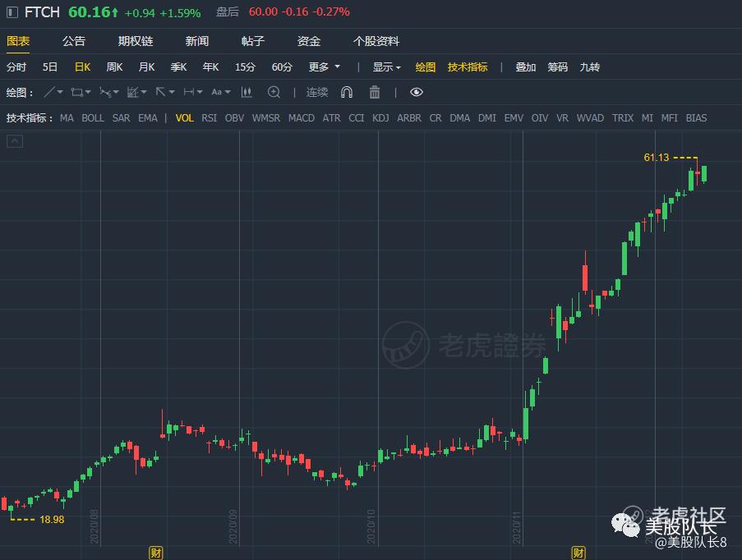Switch to the 图表 tab
The image size is (742, 560).
point(18,41)
